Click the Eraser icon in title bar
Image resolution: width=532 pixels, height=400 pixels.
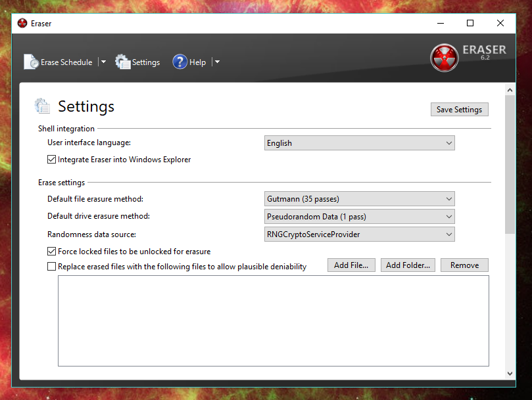pyautogui.click(x=22, y=23)
